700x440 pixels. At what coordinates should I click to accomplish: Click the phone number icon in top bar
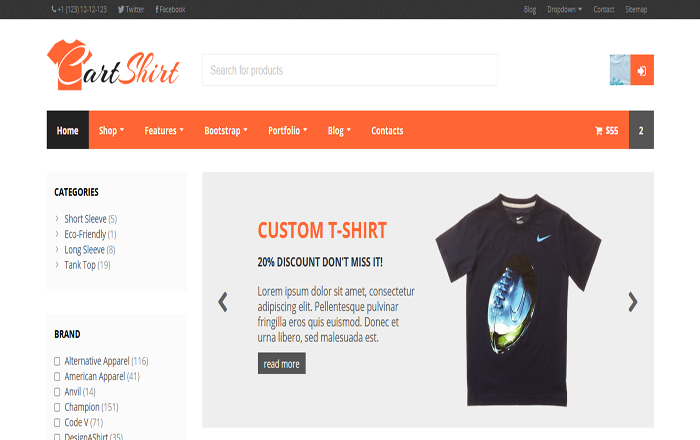click(54, 9)
